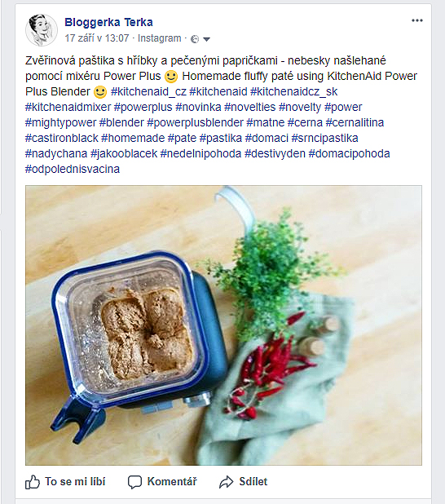The height and width of the screenshot is (504, 445).
Task: Click the share arrow icon
Action: point(227,482)
